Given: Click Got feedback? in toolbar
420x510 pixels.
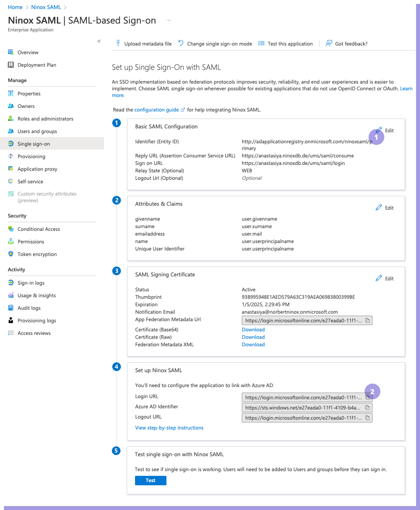Looking at the screenshot, I should 346,44.
